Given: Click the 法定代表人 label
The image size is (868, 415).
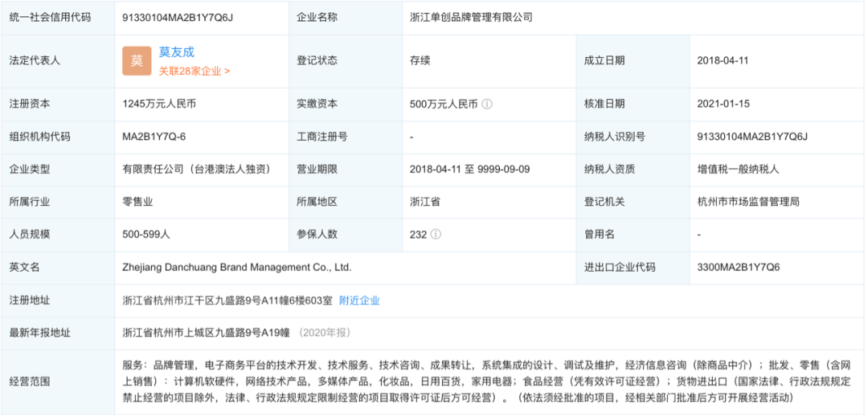Looking at the screenshot, I should pyautogui.click(x=35, y=61).
